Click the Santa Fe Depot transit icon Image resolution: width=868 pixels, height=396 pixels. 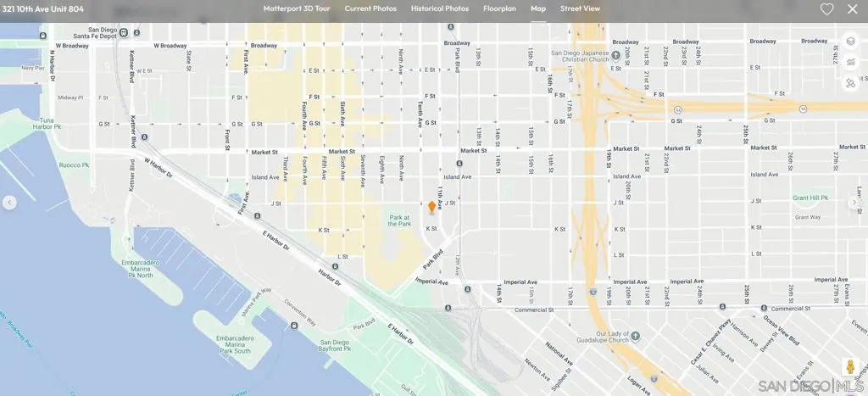click(124, 33)
